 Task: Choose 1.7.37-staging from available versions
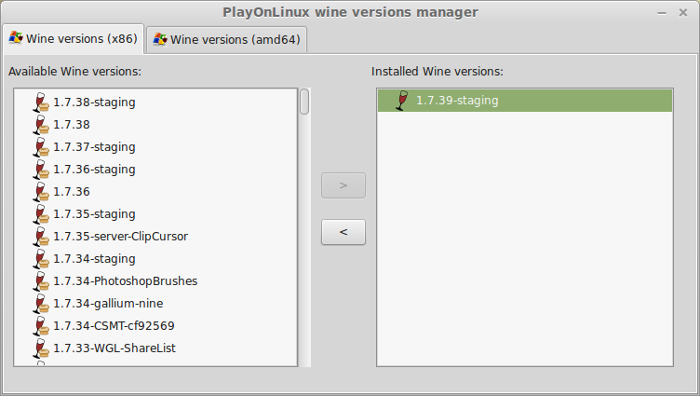155,147
